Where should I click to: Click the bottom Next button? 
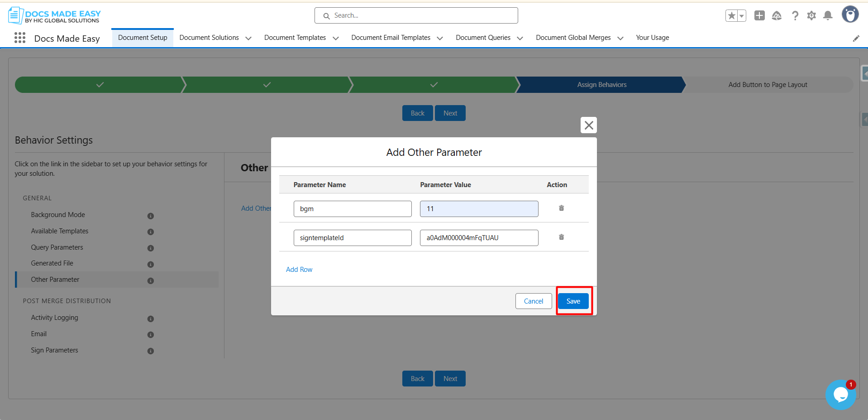pos(450,379)
